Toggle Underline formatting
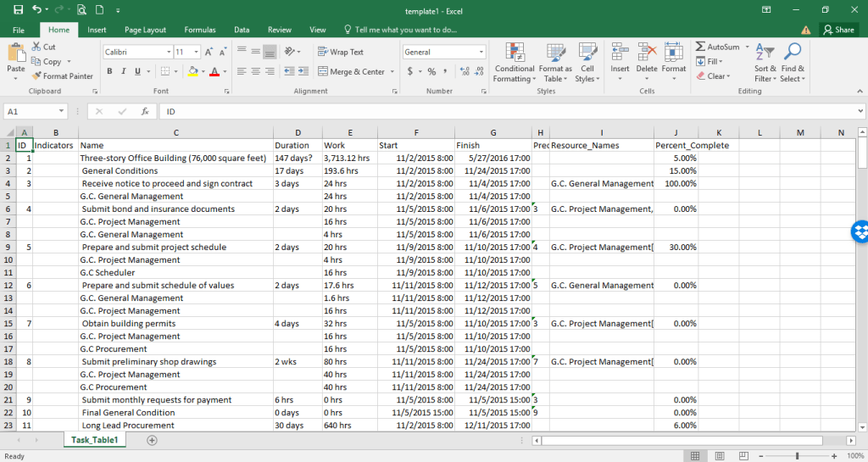 tap(137, 71)
